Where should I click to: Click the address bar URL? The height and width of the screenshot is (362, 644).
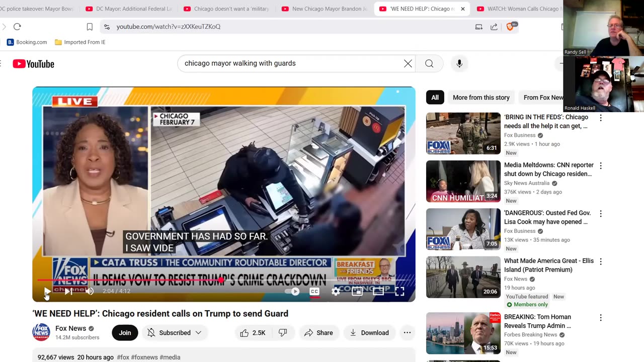tap(169, 27)
